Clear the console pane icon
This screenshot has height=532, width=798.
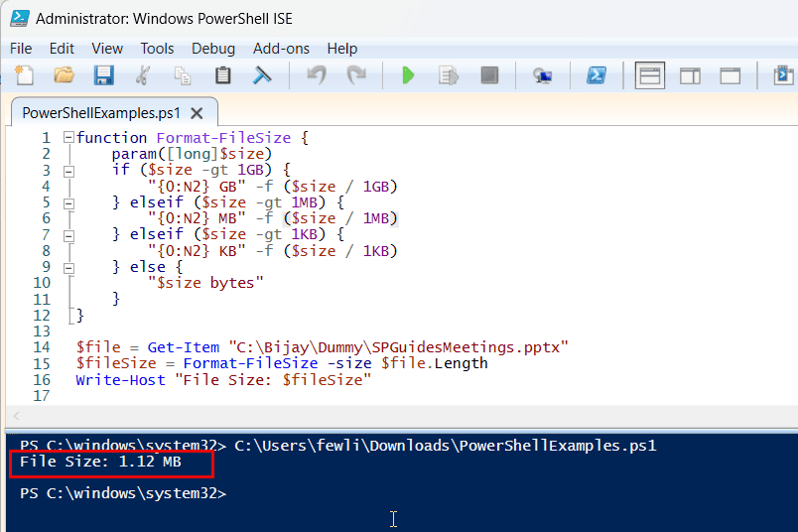tap(262, 75)
